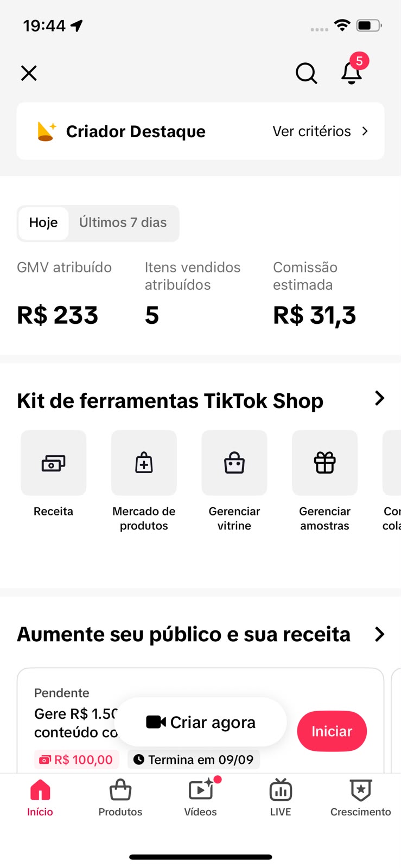Open the Vídeos tab icon
The image size is (401, 868).
point(201,790)
